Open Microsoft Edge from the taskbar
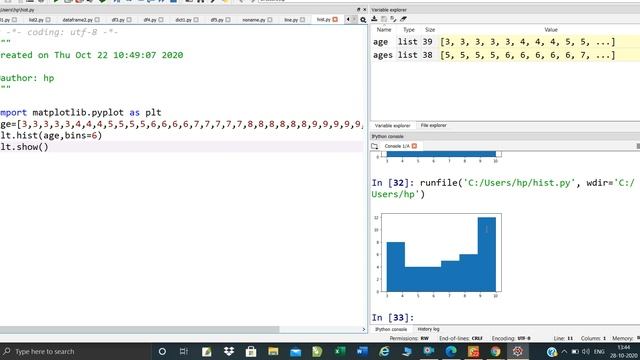This screenshot has height=360, width=640. click(451, 351)
